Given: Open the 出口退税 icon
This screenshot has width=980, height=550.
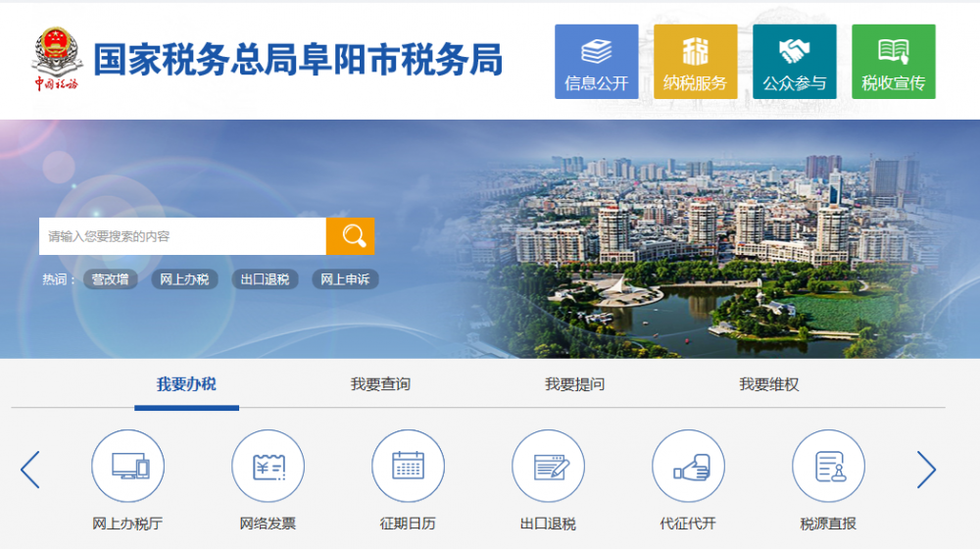Looking at the screenshot, I should pos(548,467).
